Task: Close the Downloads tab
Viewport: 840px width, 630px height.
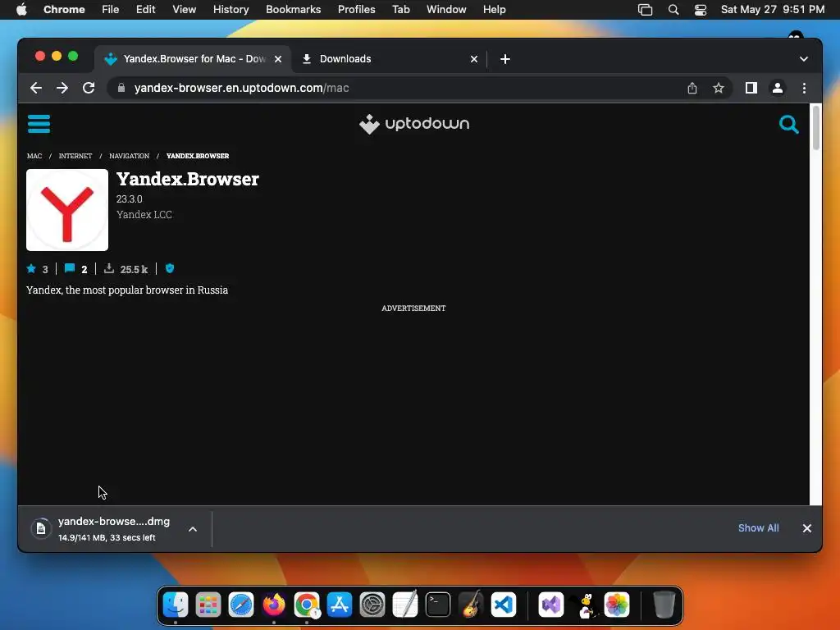Action: [474, 59]
